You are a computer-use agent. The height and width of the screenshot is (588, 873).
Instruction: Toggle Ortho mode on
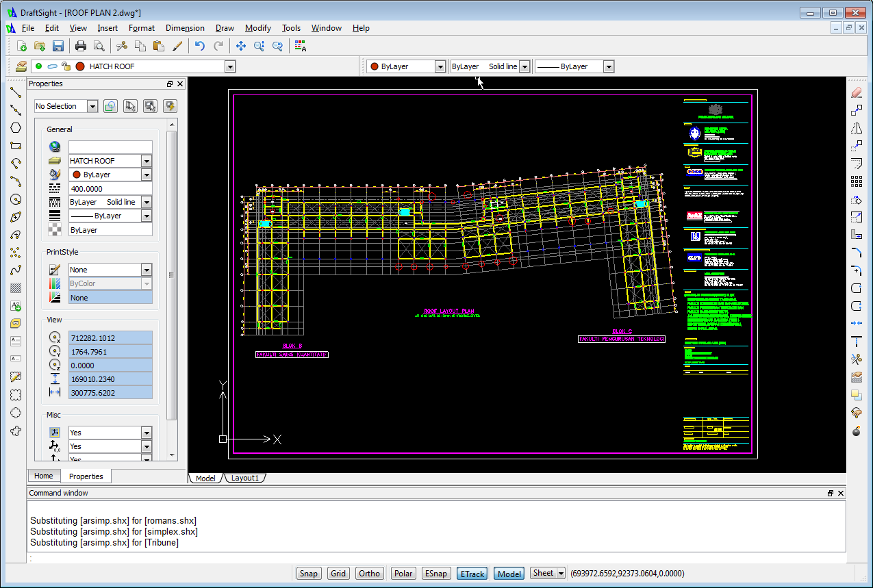(x=369, y=574)
